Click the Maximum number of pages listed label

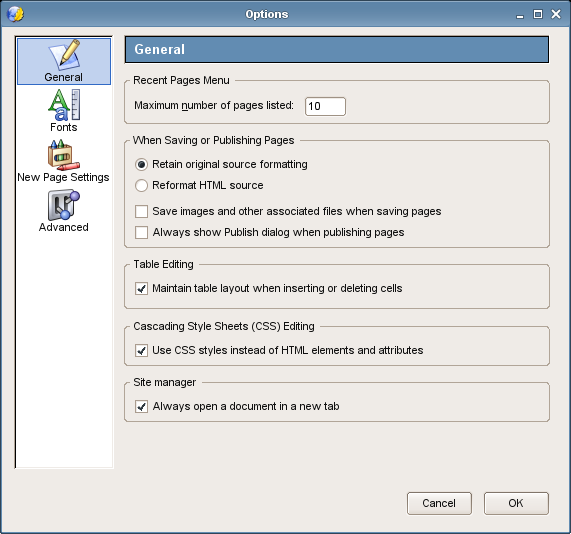[214, 106]
